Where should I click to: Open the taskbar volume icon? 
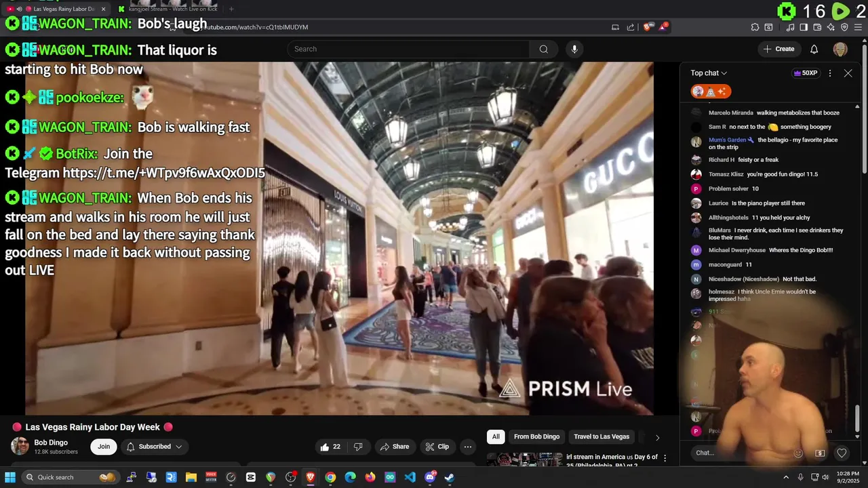pos(825,477)
